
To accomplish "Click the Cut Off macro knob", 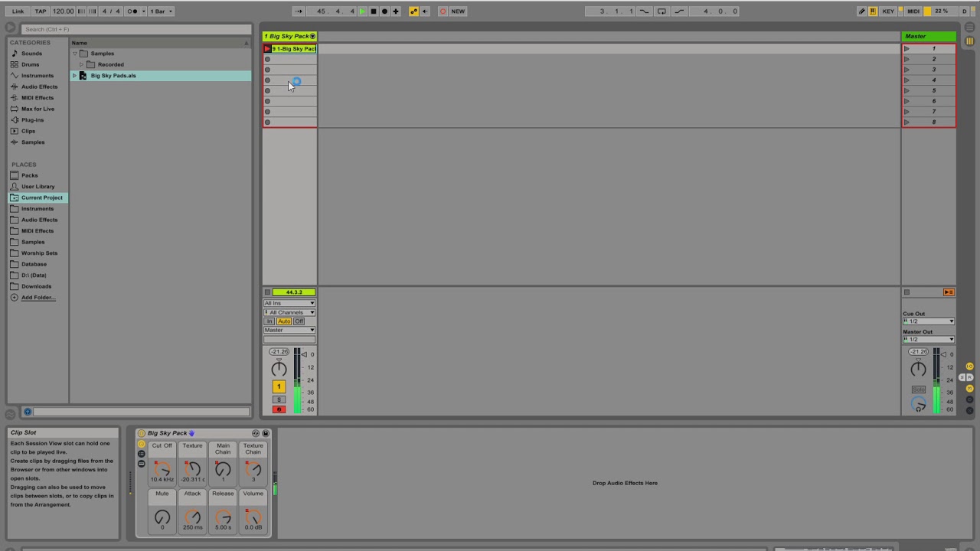I will click(x=162, y=468).
